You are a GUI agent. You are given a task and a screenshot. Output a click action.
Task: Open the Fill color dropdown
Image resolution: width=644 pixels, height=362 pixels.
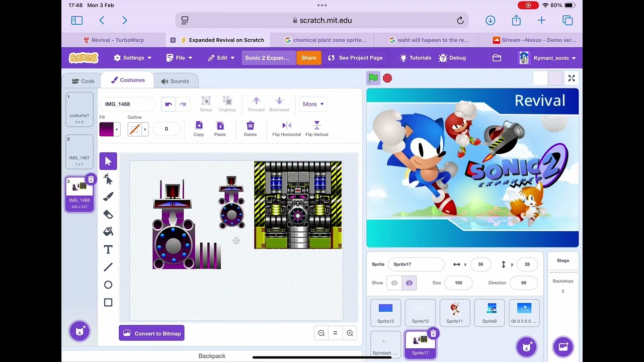(110, 129)
